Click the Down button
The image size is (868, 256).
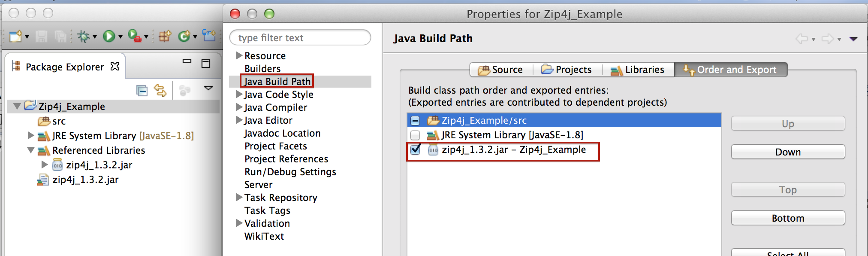788,152
